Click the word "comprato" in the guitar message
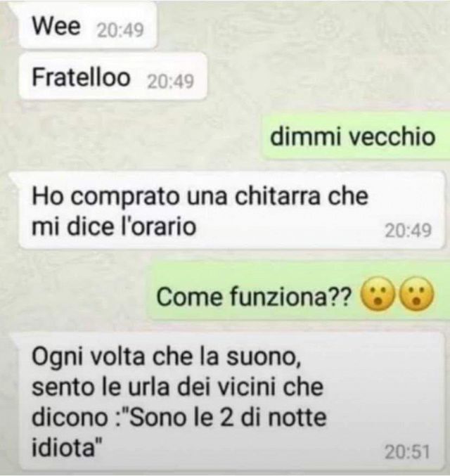The image size is (450, 476). (126, 197)
